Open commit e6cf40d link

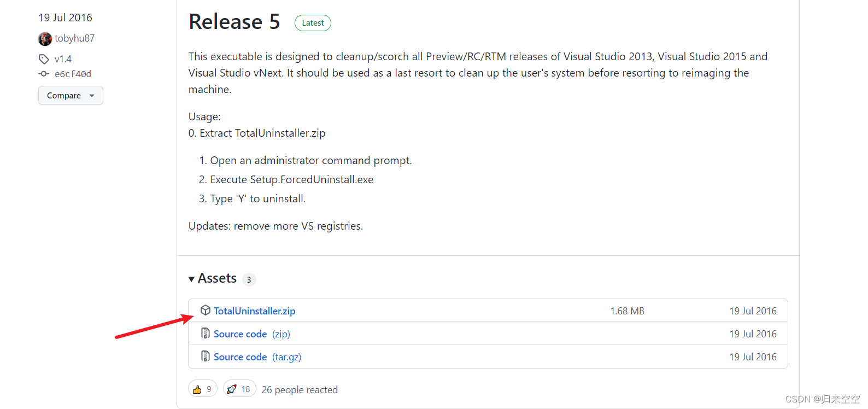pyautogui.click(x=73, y=74)
